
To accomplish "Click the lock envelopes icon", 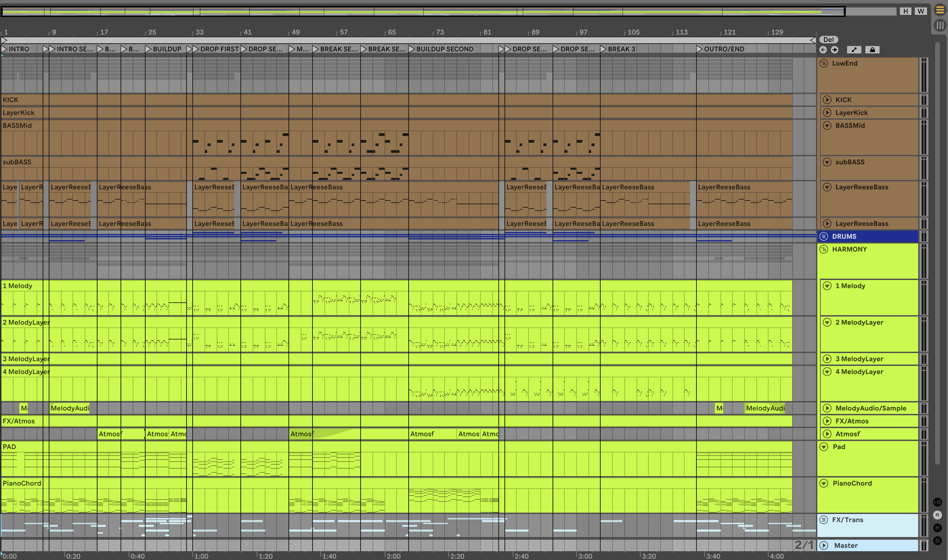I will [x=872, y=50].
